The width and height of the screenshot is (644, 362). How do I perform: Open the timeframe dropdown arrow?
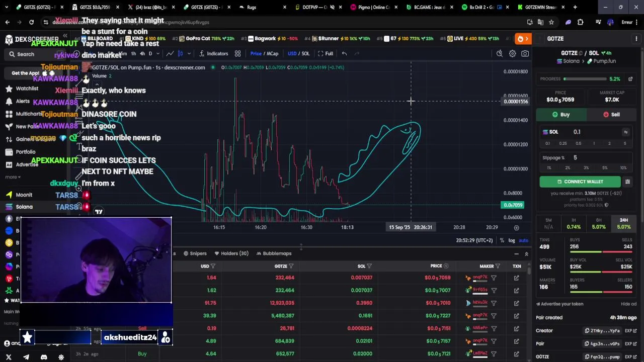pos(157,53)
